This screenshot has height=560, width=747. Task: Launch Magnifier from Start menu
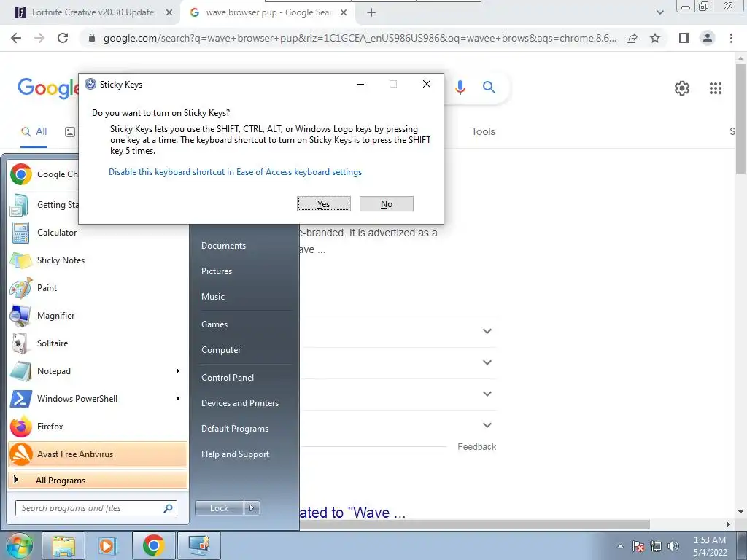pos(98,315)
